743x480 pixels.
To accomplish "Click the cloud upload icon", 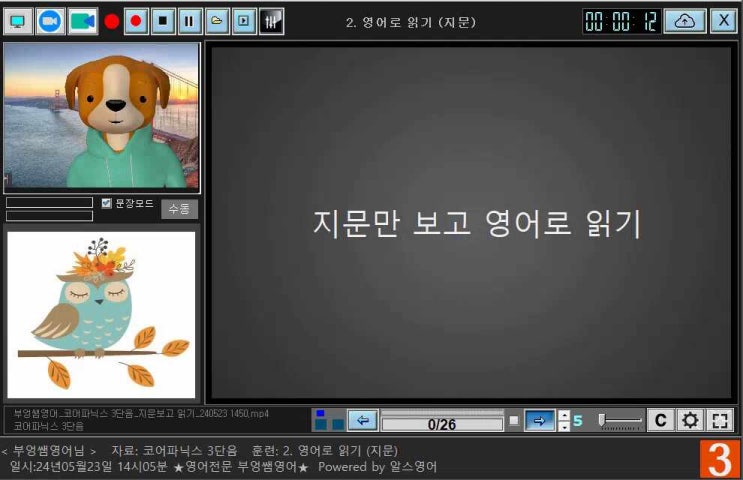I will 684,20.
